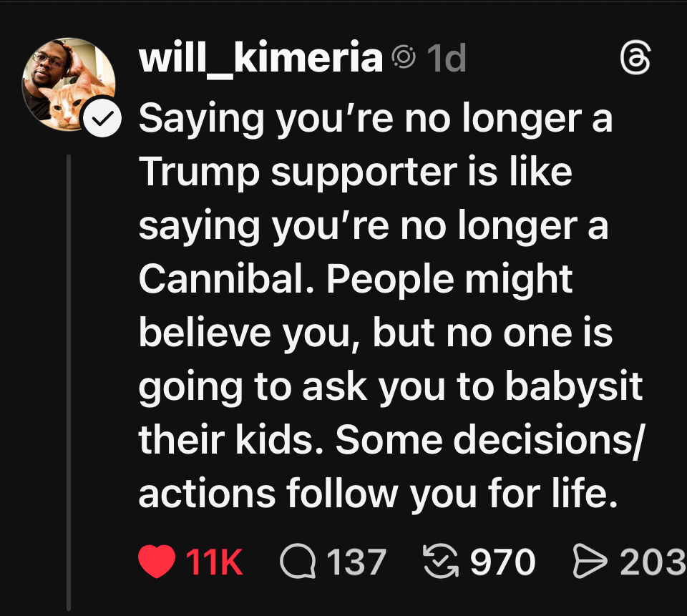687x616 pixels.
Task: Repost using the circular arrows icon
Action: 442,562
